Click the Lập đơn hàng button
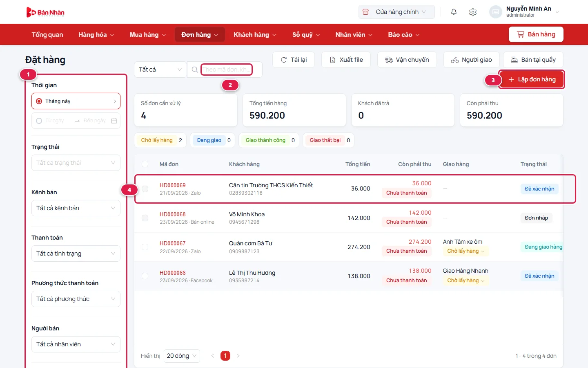 click(532, 79)
